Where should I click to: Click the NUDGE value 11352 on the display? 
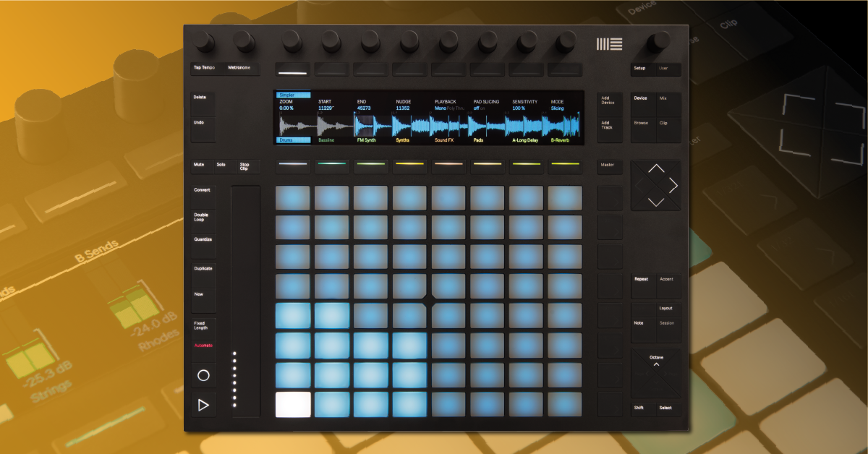tap(403, 108)
